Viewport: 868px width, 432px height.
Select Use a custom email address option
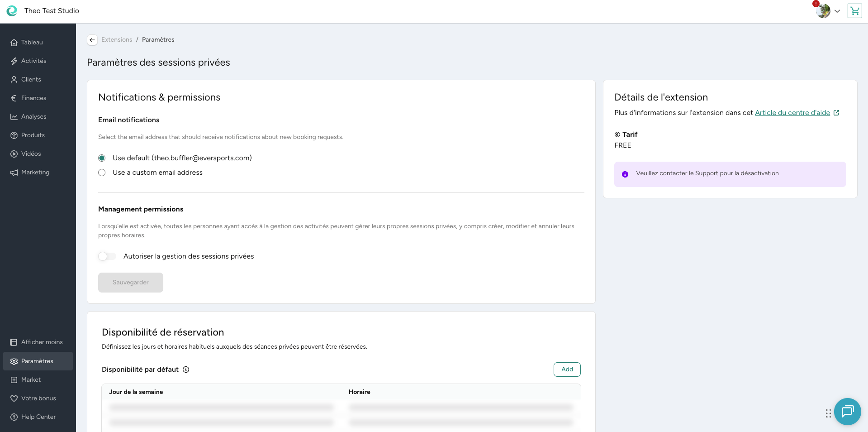point(102,173)
